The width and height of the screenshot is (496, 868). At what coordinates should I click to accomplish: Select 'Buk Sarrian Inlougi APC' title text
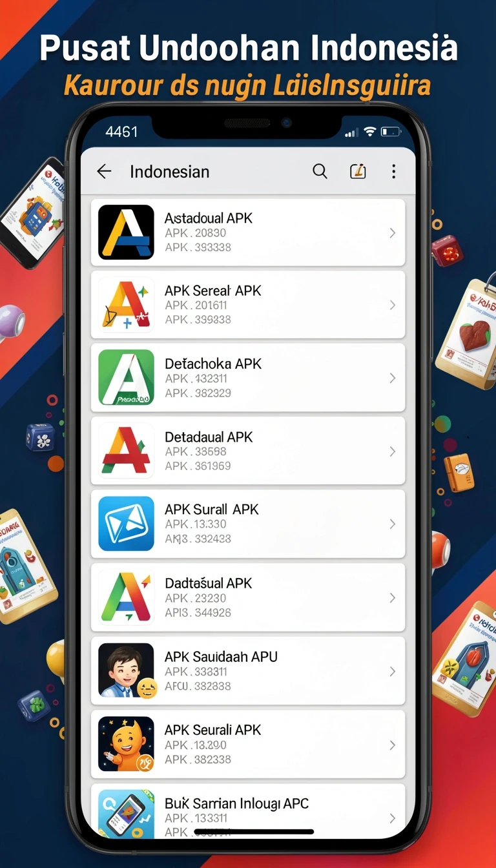(236, 803)
